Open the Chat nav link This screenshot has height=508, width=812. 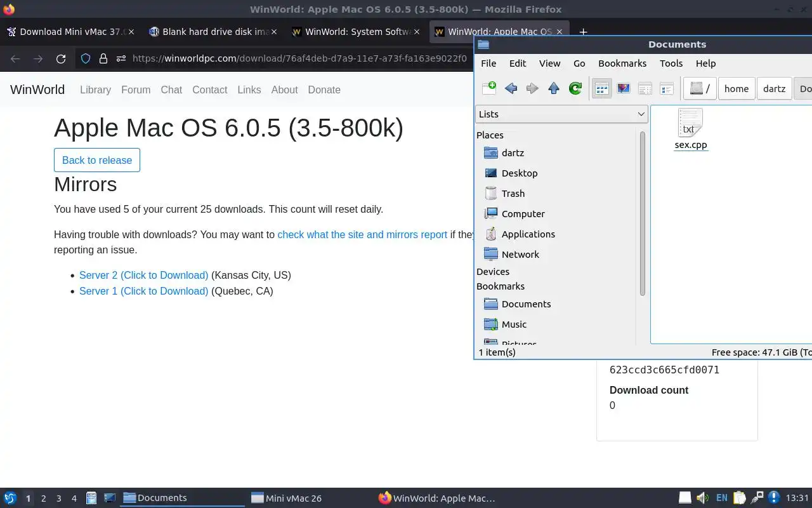(x=171, y=90)
